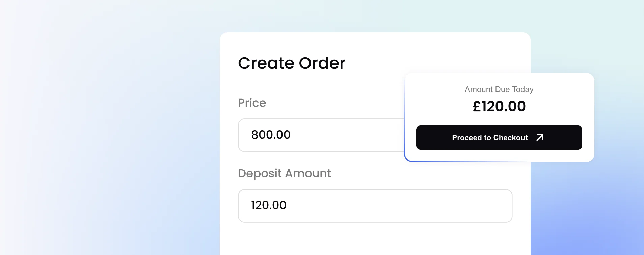
Task: Click the Deposit Amount label
Action: 284,173
